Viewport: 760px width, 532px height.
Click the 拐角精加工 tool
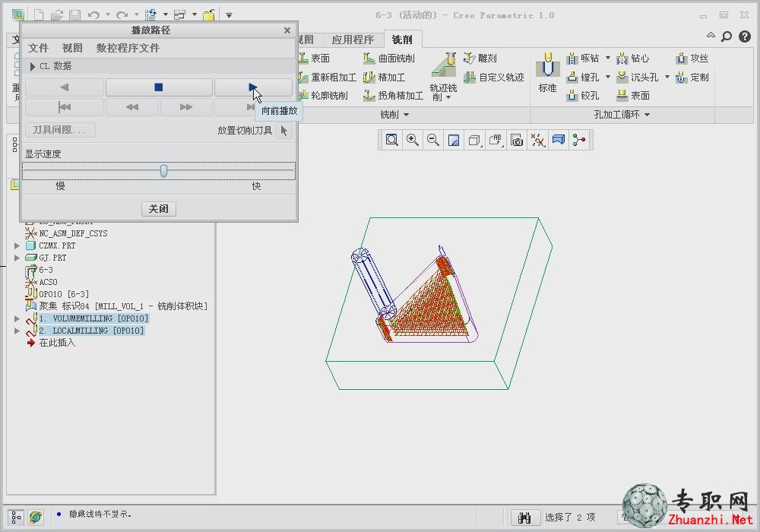click(394, 96)
